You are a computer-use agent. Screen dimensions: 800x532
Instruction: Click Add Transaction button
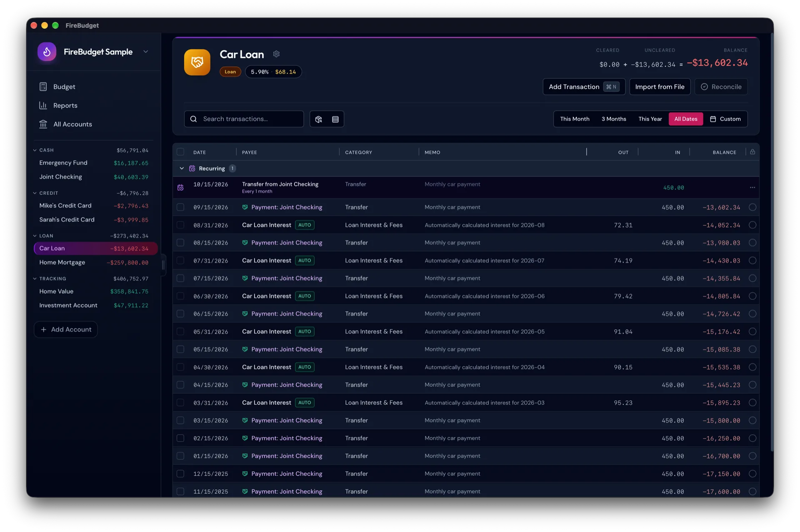584,87
